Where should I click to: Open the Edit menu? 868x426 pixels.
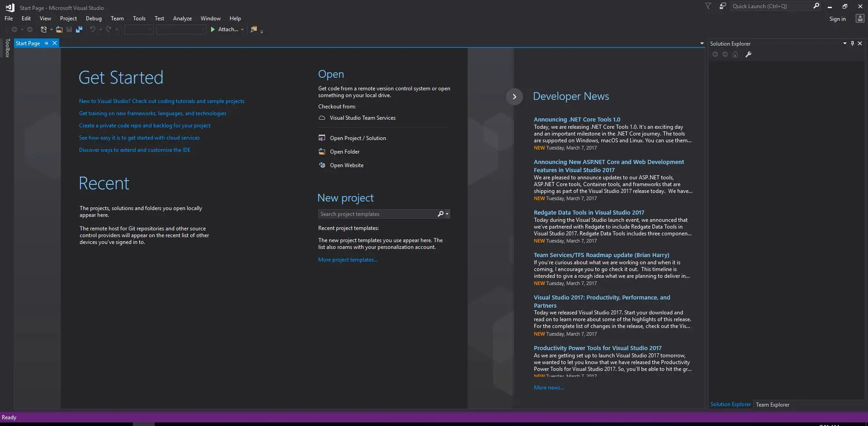(x=26, y=19)
